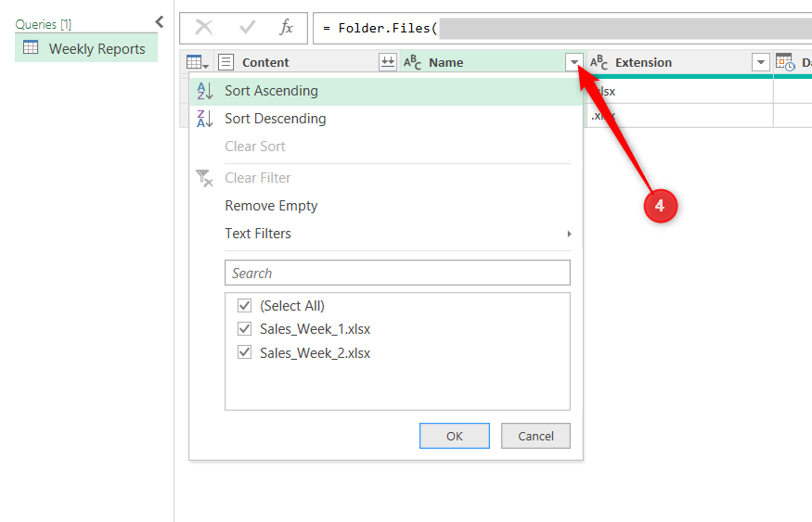Image resolution: width=812 pixels, height=522 pixels.
Task: Click Remove Empty
Action: click(x=386, y=206)
